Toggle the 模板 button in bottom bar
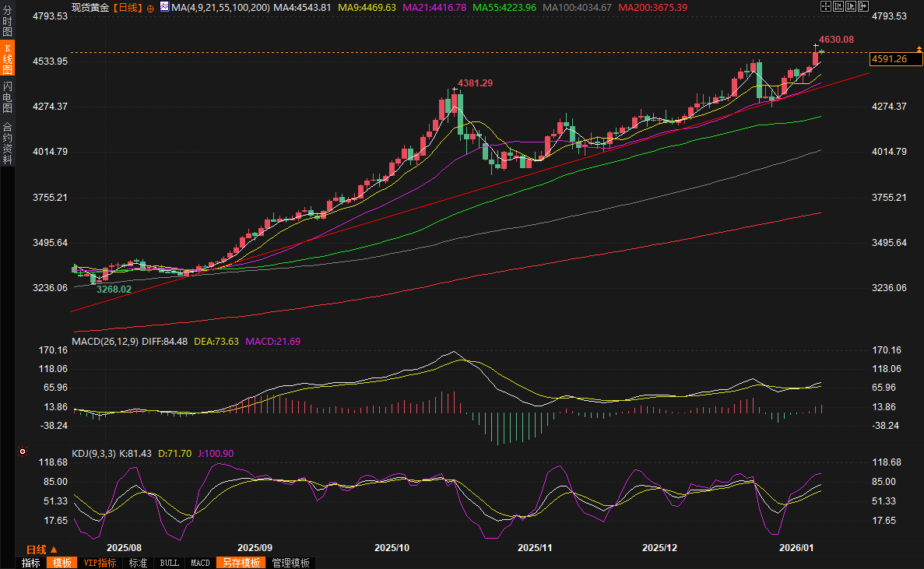Image resolution: width=924 pixels, height=569 pixels. tap(61, 563)
